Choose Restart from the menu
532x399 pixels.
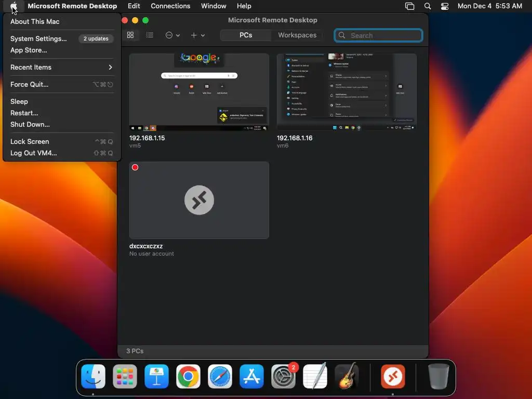pos(62,113)
